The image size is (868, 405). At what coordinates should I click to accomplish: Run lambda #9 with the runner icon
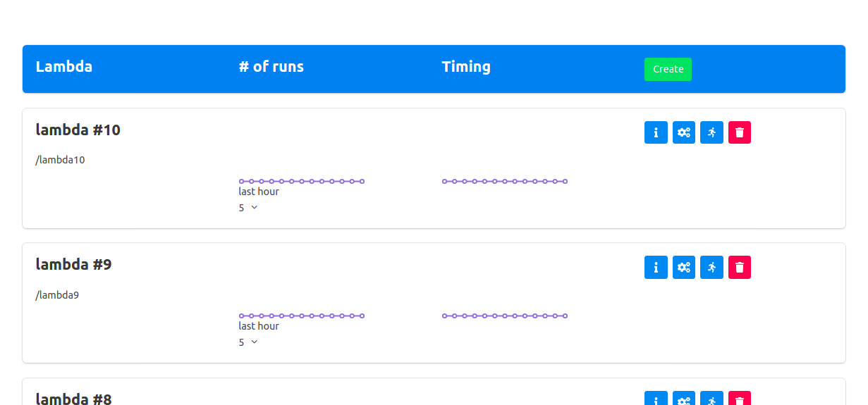click(x=711, y=267)
